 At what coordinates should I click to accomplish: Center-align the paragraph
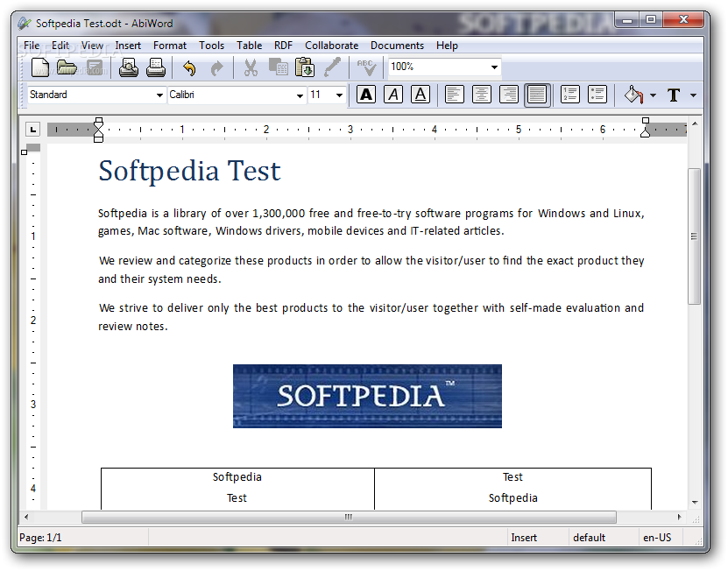click(482, 95)
